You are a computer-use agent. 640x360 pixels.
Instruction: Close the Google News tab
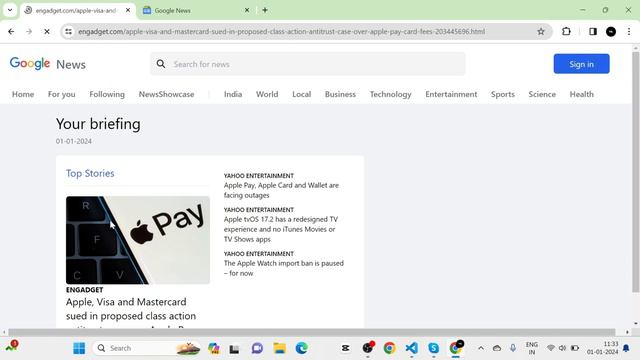[247, 10]
